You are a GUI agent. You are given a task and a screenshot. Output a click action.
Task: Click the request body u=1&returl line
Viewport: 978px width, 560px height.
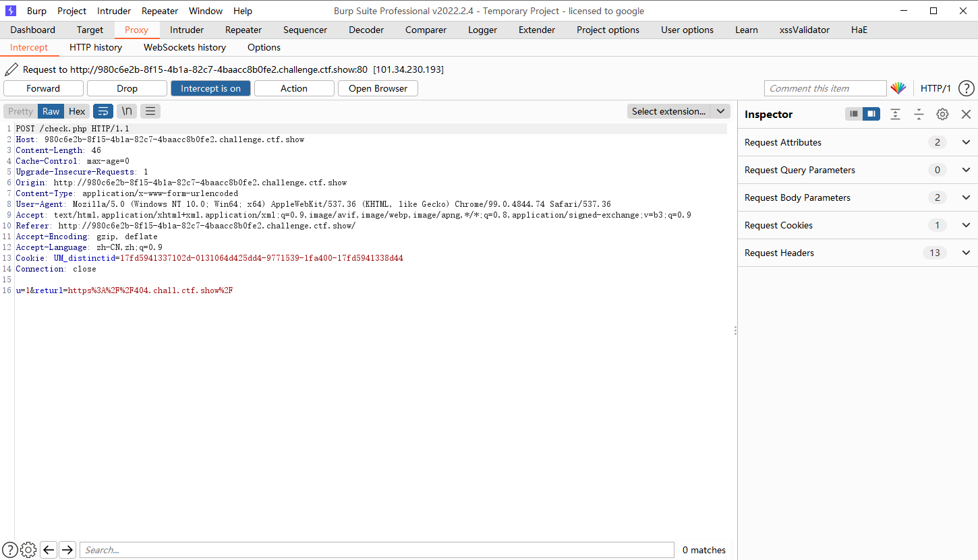tap(124, 290)
